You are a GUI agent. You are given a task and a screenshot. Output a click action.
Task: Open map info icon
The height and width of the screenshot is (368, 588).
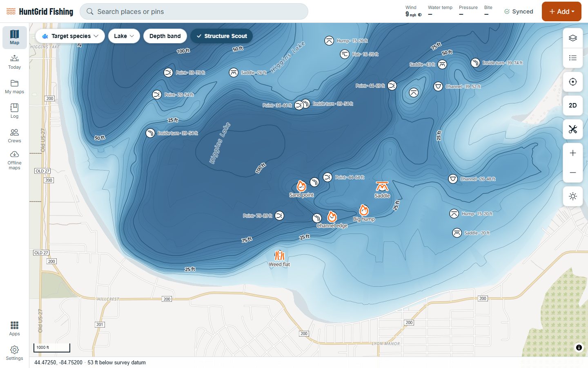[579, 348]
